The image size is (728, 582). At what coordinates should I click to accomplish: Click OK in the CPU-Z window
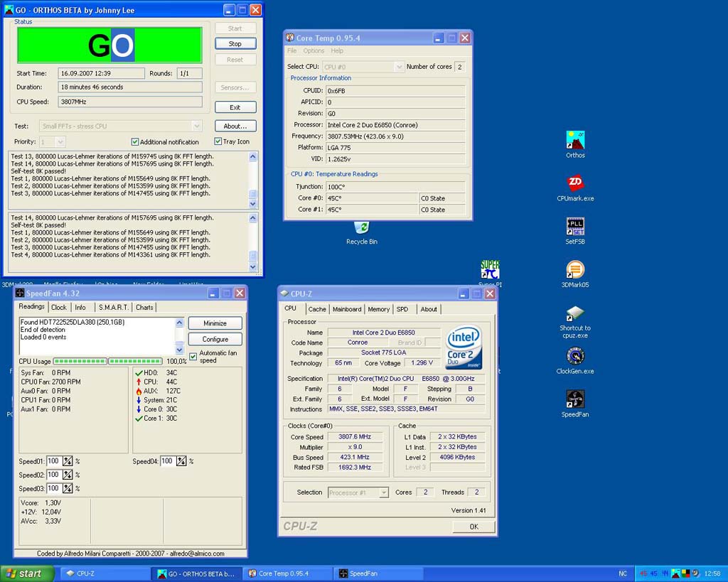pos(473,527)
